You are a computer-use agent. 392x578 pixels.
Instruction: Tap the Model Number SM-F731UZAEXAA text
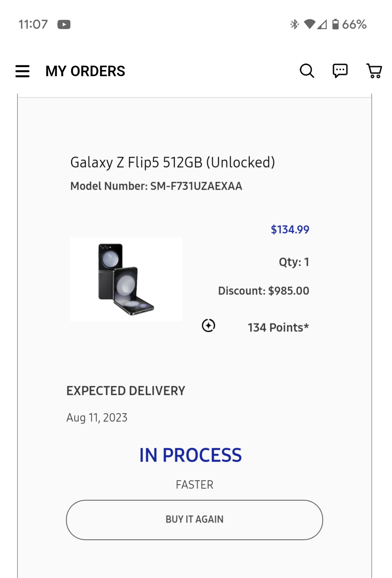click(x=156, y=186)
